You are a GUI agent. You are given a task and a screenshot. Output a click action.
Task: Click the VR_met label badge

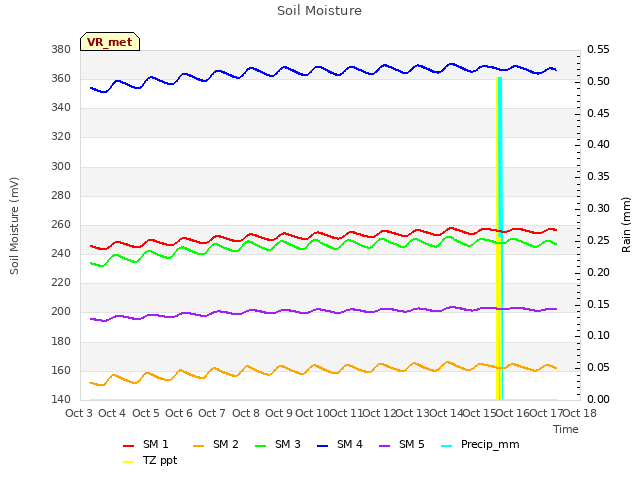pyautogui.click(x=110, y=42)
